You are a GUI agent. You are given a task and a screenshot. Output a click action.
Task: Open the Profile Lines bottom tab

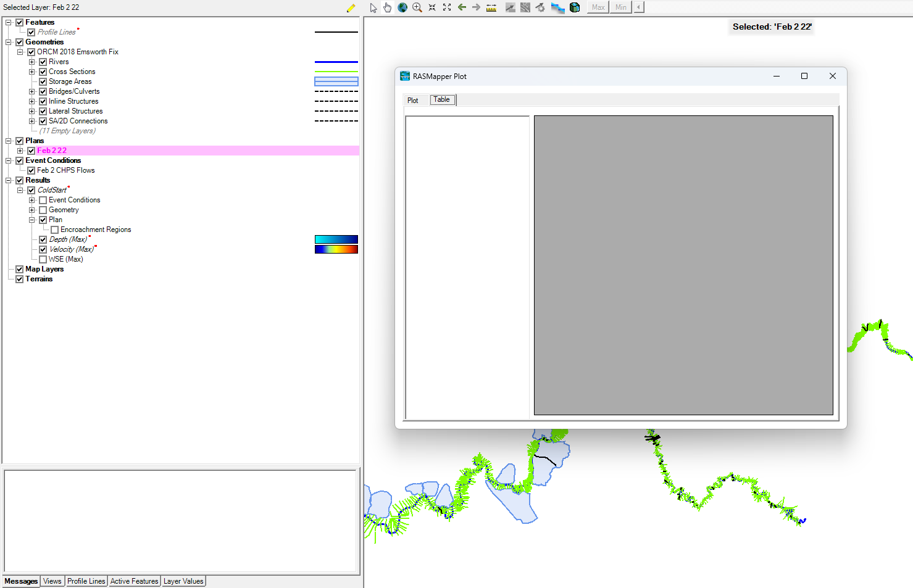[86, 581]
